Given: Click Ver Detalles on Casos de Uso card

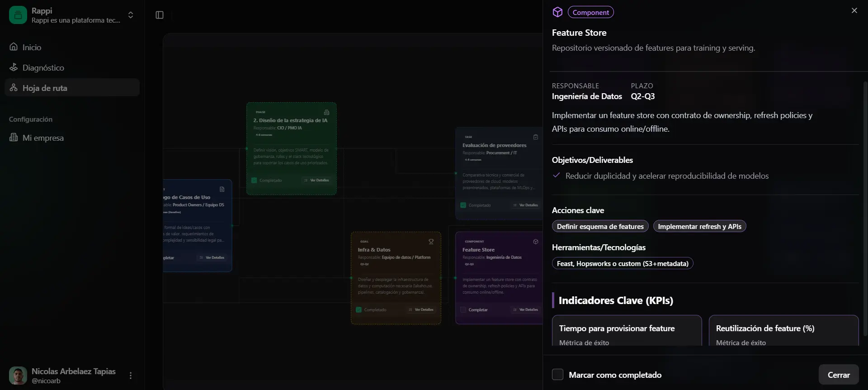Looking at the screenshot, I should tap(212, 258).
